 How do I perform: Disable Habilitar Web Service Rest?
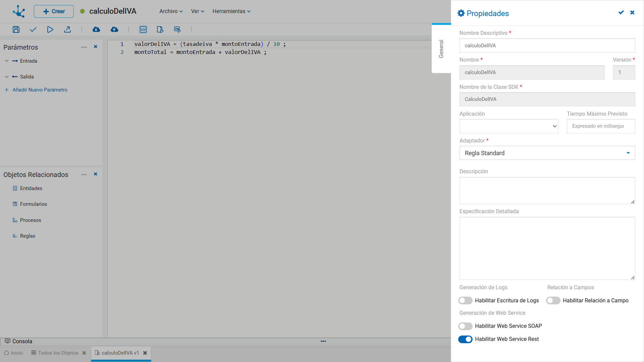point(465,339)
